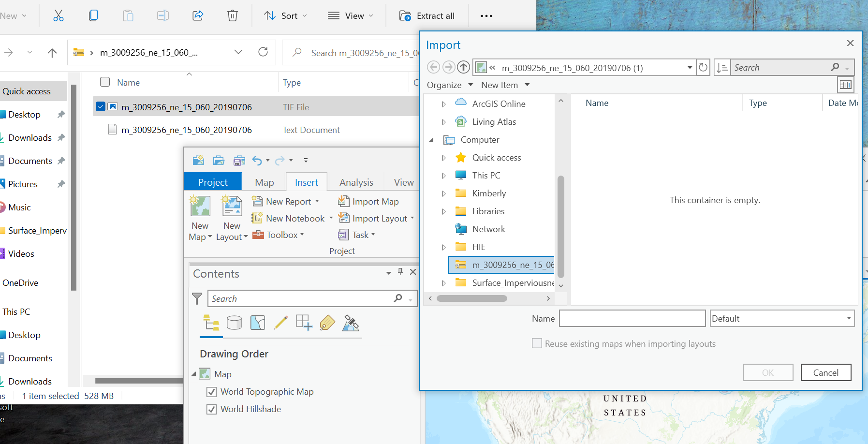Open the New Report dropdown
Image resolution: width=868 pixels, height=444 pixels.
318,201
